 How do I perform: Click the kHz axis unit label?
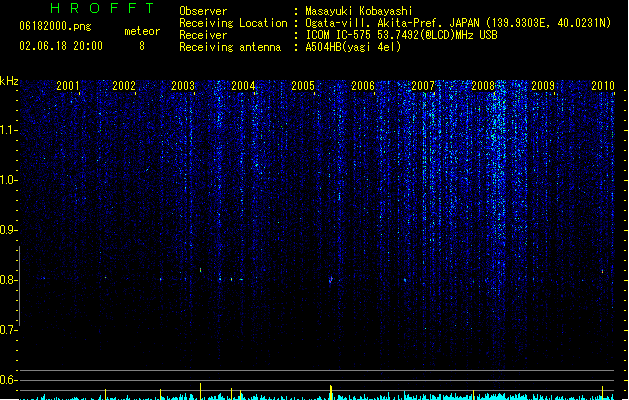[9, 81]
